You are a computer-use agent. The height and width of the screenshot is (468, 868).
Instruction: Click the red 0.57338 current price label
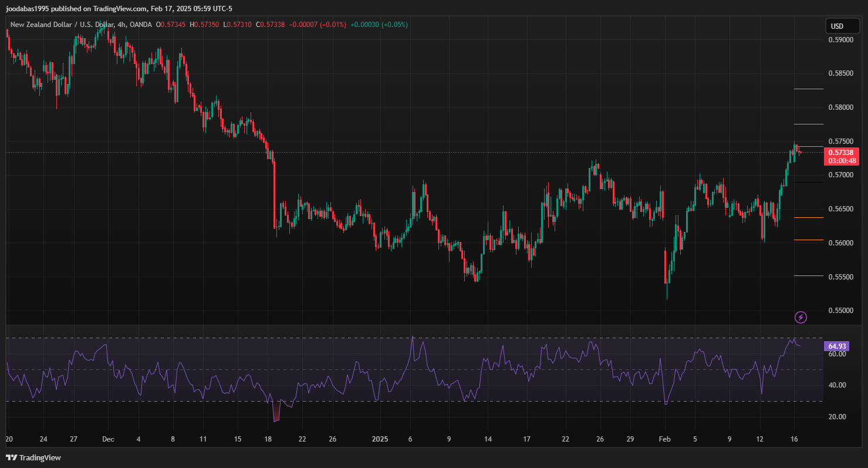(840, 152)
